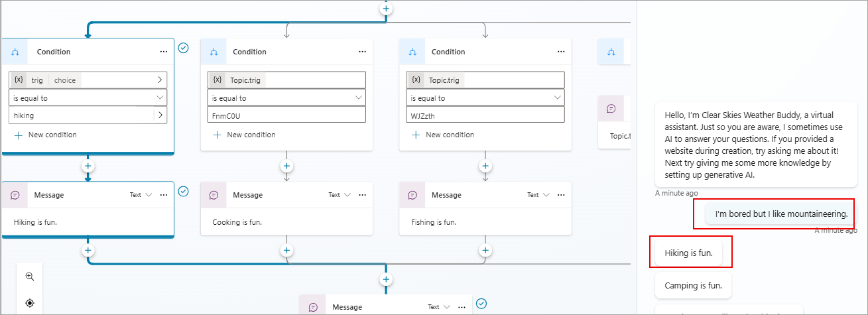Add node below Fishing is fun message
This screenshot has height=315, width=868.
(x=485, y=250)
